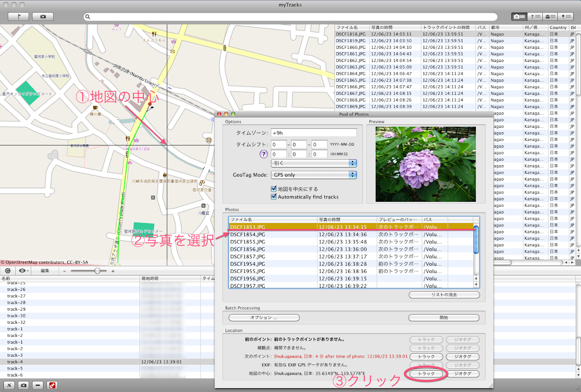Select DSCF1864.JPG row in the main table
The width and height of the screenshot is (581, 392).
[x=455, y=74]
